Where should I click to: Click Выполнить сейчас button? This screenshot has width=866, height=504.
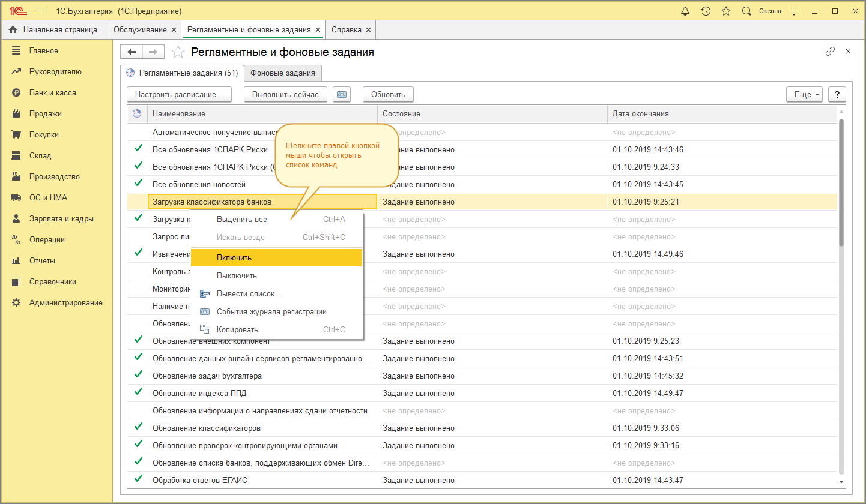pos(285,94)
